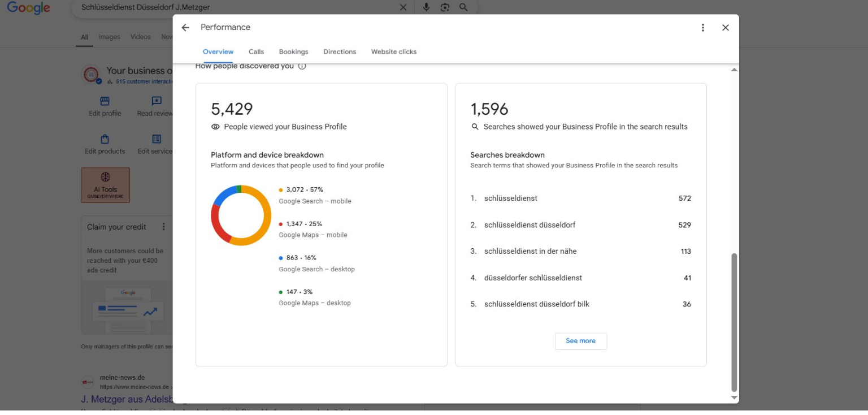Open the Website clicks tab
The height and width of the screenshot is (415, 868).
coord(394,51)
